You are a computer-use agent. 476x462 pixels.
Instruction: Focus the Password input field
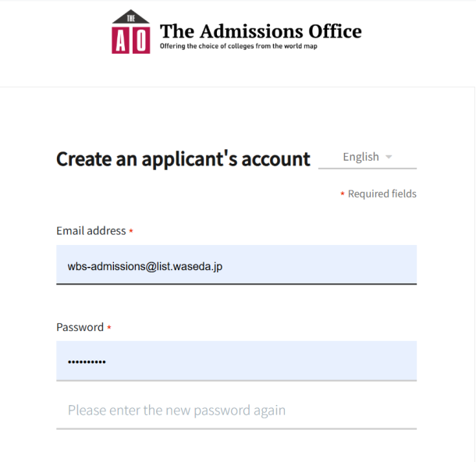coord(236,361)
